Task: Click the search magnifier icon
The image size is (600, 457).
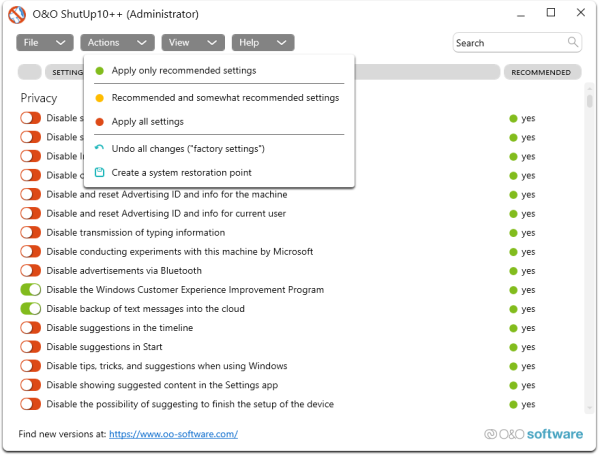Action: pyautogui.click(x=572, y=41)
